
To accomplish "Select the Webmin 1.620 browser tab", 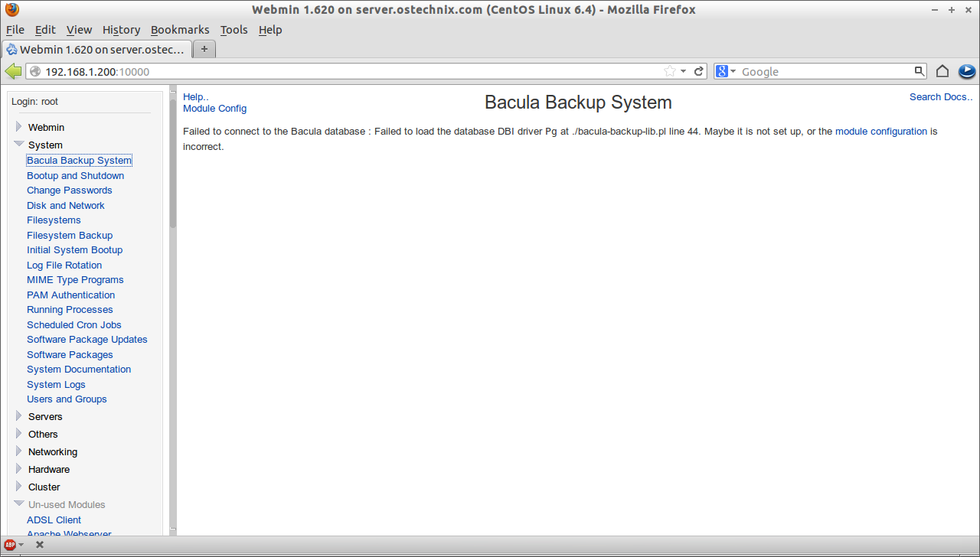I will [96, 49].
